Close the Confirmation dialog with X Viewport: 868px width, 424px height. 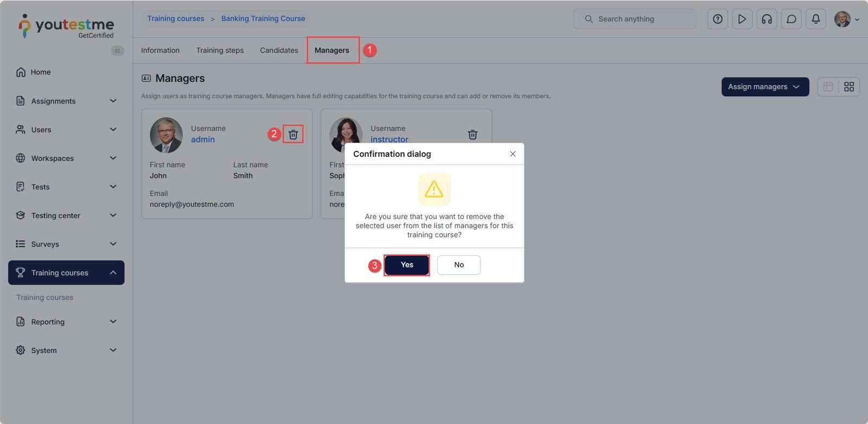pyautogui.click(x=513, y=154)
